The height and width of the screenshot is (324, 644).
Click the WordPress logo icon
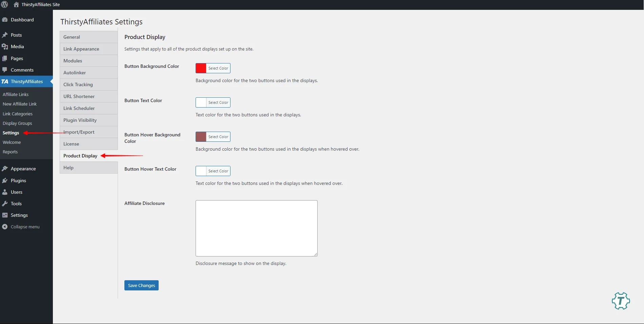click(4, 4)
